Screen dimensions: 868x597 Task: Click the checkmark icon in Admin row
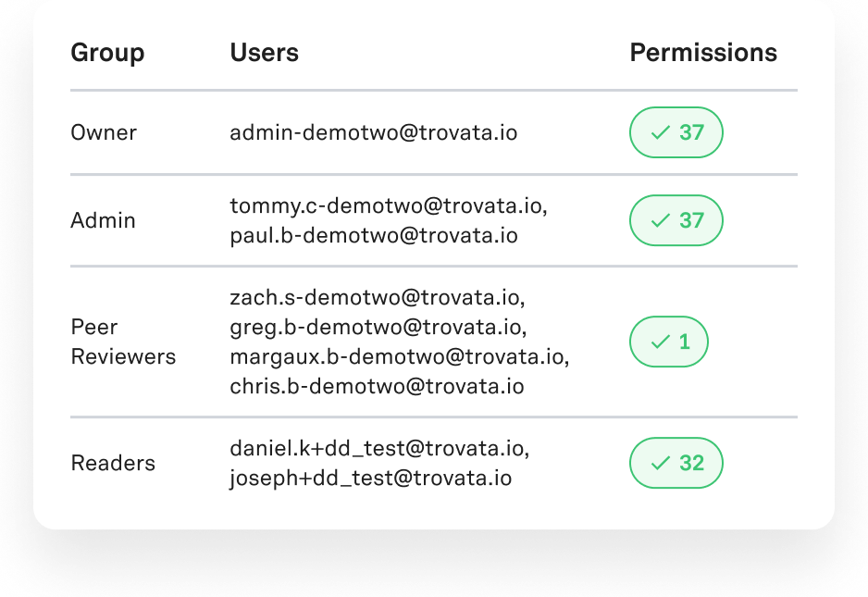tap(660, 220)
